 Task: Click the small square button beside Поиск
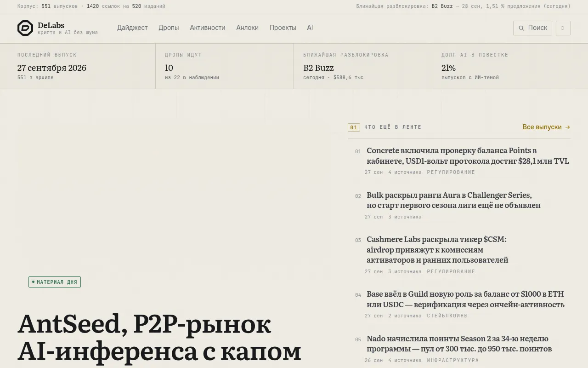tap(563, 28)
